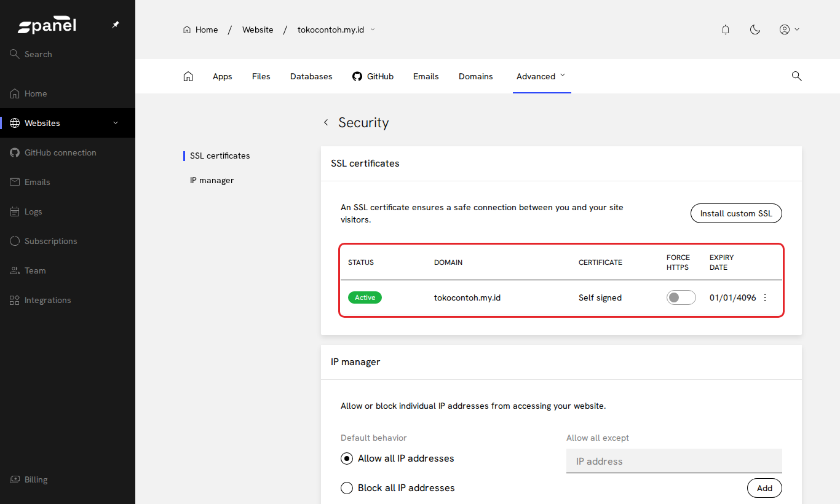The image size is (840, 504).
Task: Click the back arrow beside Security
Action: click(326, 122)
